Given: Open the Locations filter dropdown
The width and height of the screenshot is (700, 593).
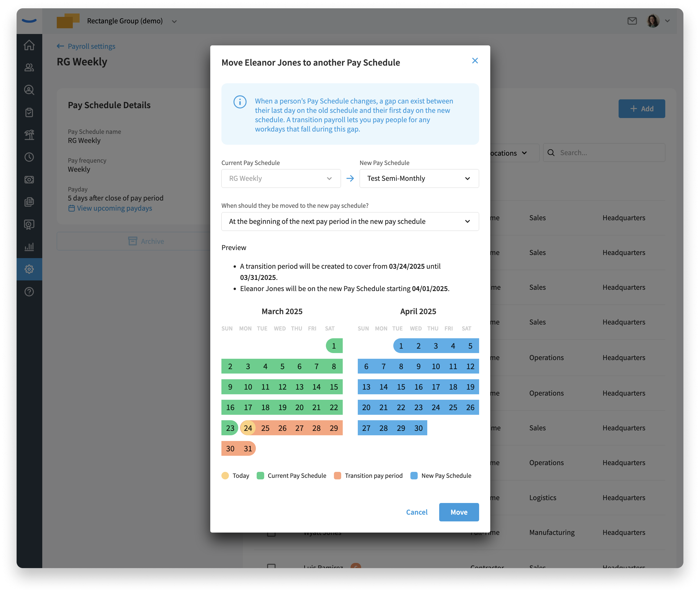Looking at the screenshot, I should click(x=514, y=153).
